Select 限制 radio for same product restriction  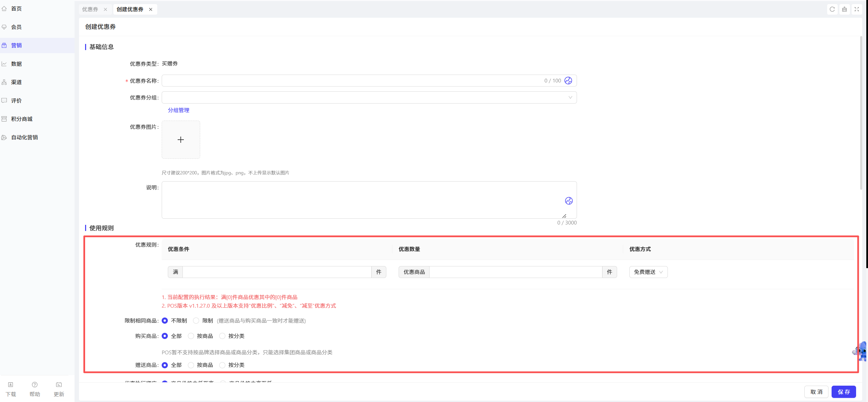(x=196, y=321)
